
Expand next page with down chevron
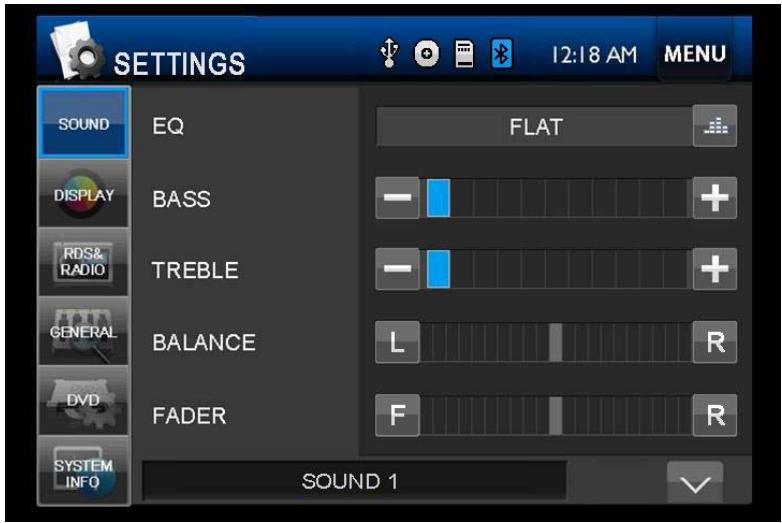click(694, 484)
